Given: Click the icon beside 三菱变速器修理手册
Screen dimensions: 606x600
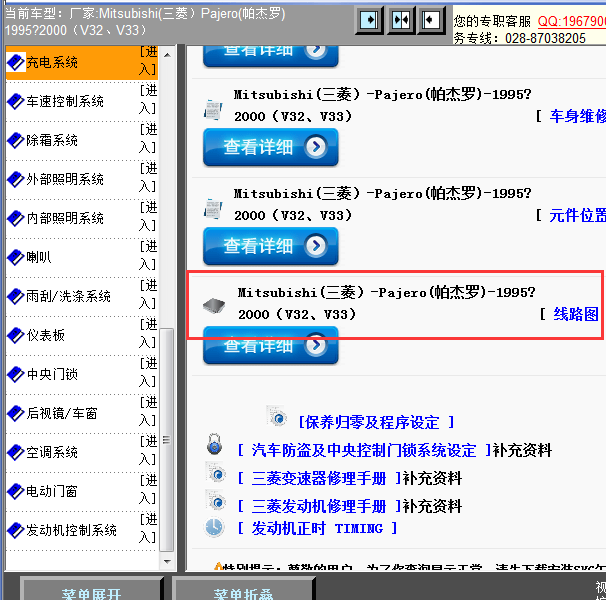Looking at the screenshot, I should pyautogui.click(x=216, y=472).
